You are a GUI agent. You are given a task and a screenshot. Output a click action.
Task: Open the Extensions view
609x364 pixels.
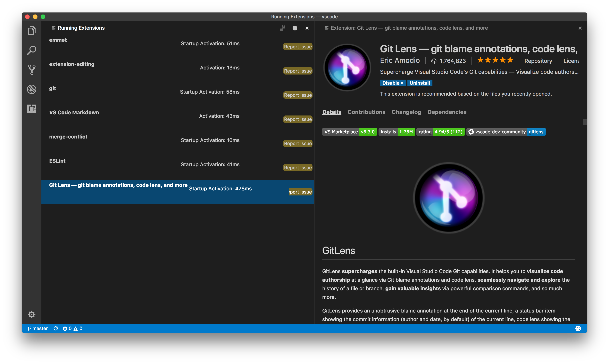pos(32,109)
